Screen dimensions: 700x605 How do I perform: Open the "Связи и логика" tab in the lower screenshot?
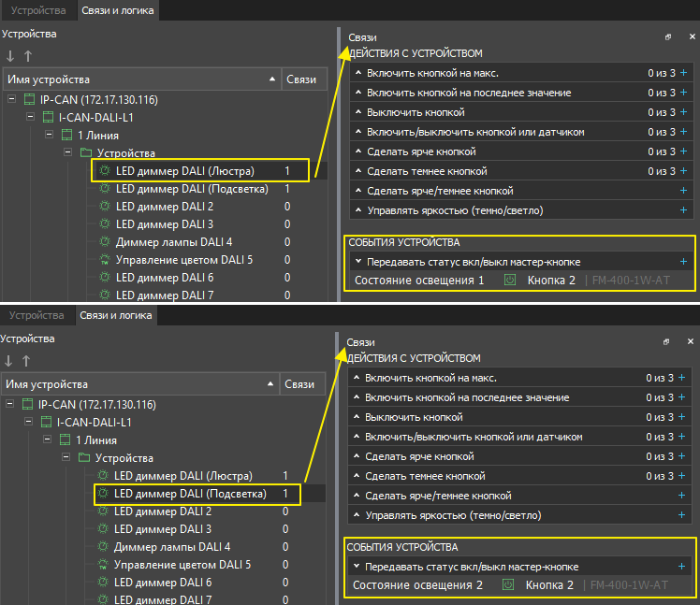click(117, 316)
